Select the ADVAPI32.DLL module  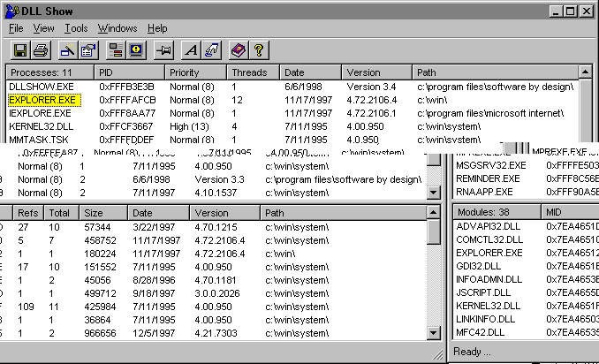488,226
